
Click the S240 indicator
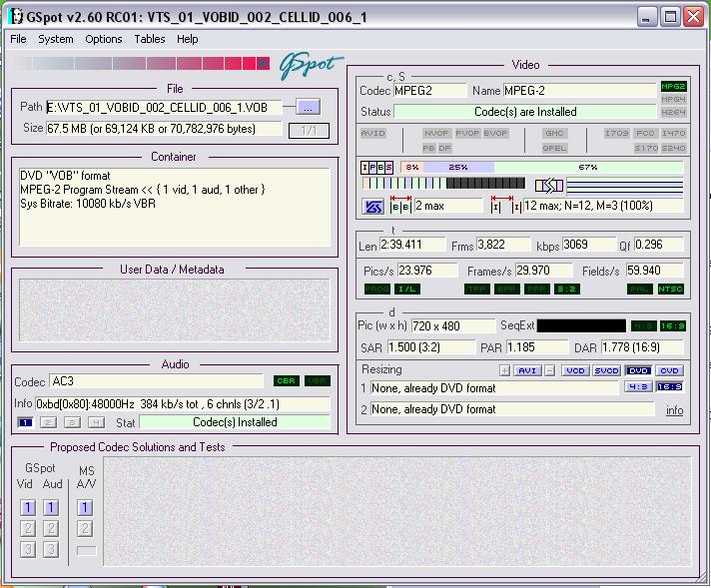(673, 148)
